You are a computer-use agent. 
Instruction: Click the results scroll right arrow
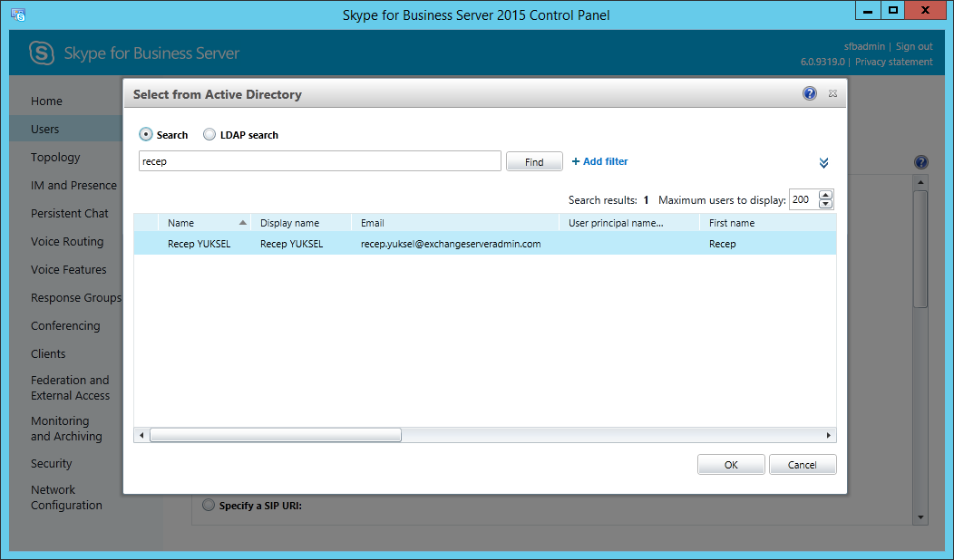(829, 435)
